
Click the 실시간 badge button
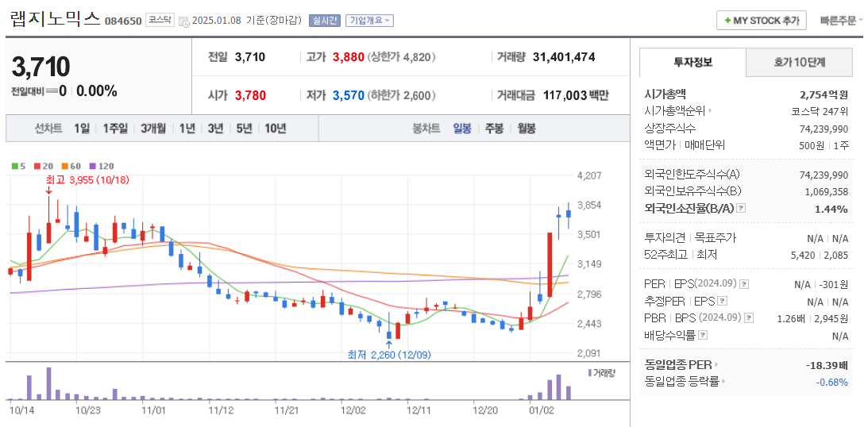tap(325, 21)
